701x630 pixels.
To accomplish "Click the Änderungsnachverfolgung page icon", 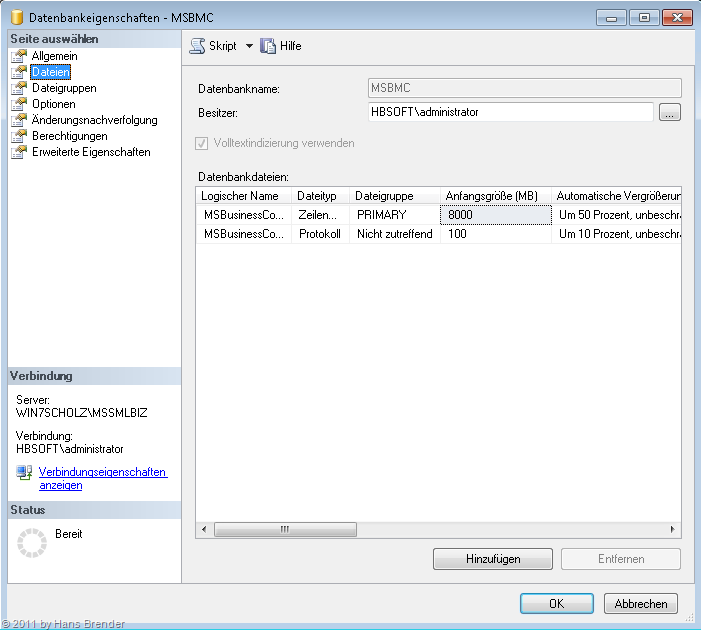I will 19,120.
